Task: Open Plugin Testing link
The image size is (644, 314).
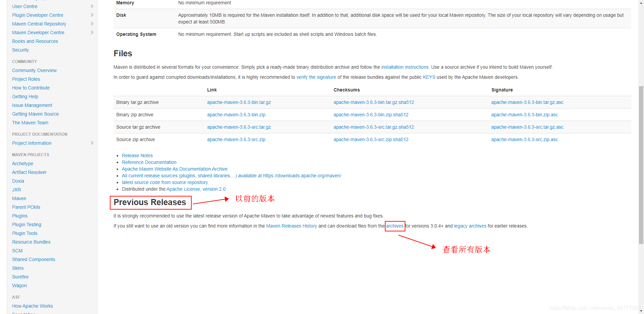Action: [26, 225]
